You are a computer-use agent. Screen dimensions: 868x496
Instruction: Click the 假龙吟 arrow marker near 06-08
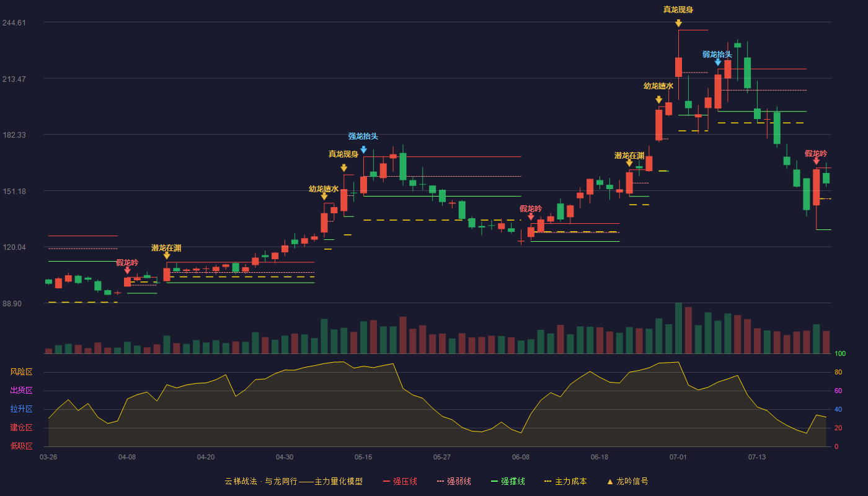[531, 216]
